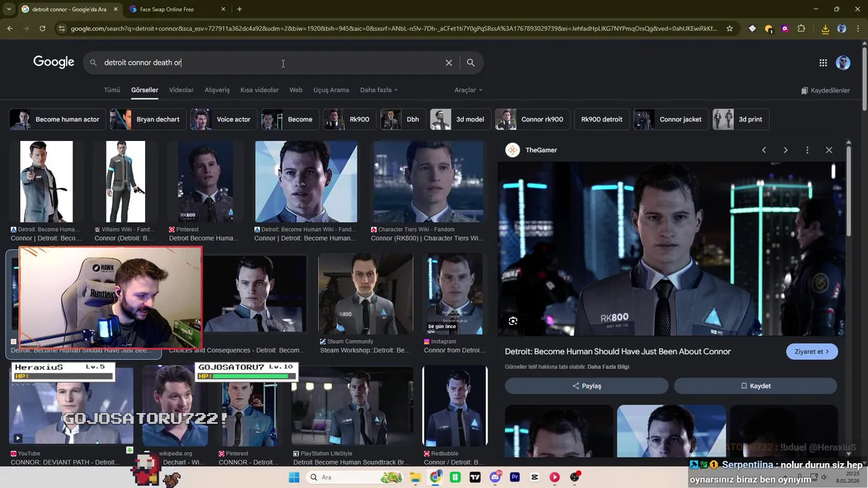Screen dimensions: 868x488
Task: Open the Google apps grid
Action: click(x=823, y=62)
